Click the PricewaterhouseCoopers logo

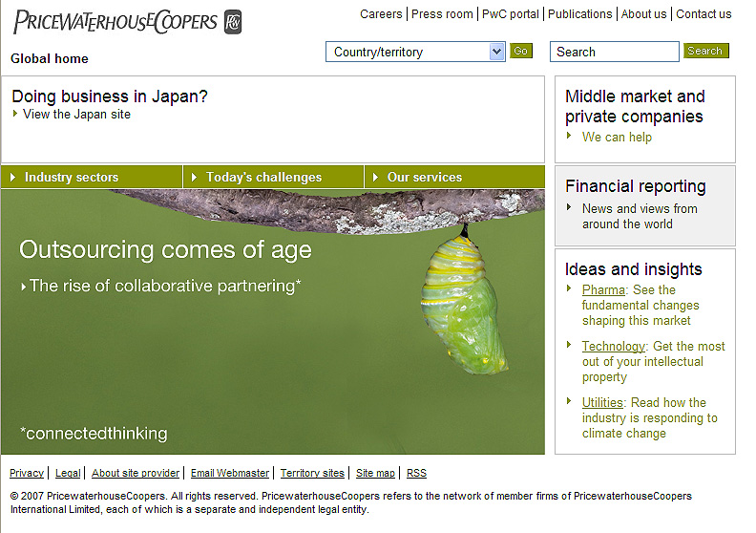click(128, 22)
